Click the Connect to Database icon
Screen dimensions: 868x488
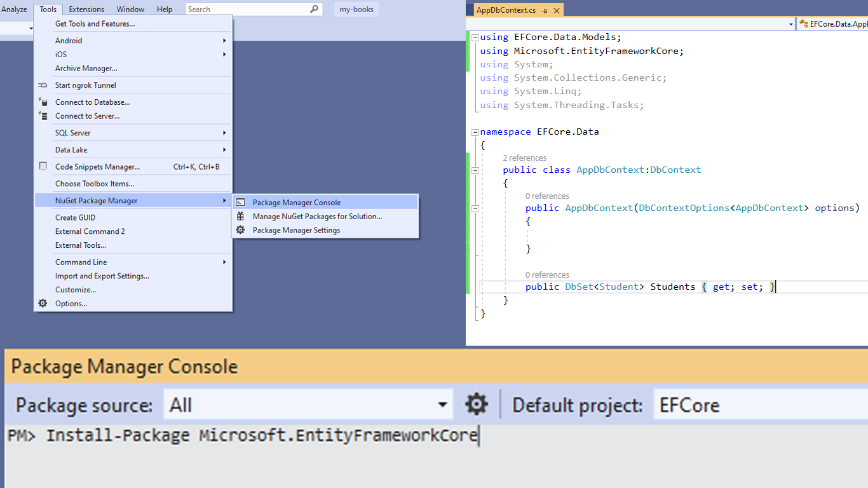tap(43, 102)
